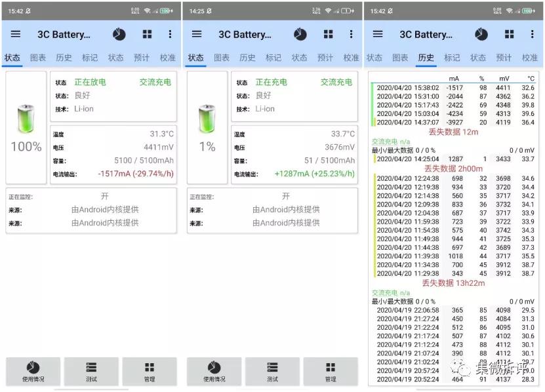Viewport: 545px width, 392px height.
Task: Tap the 使用情况 icon at the bottom left
Action: [33, 370]
